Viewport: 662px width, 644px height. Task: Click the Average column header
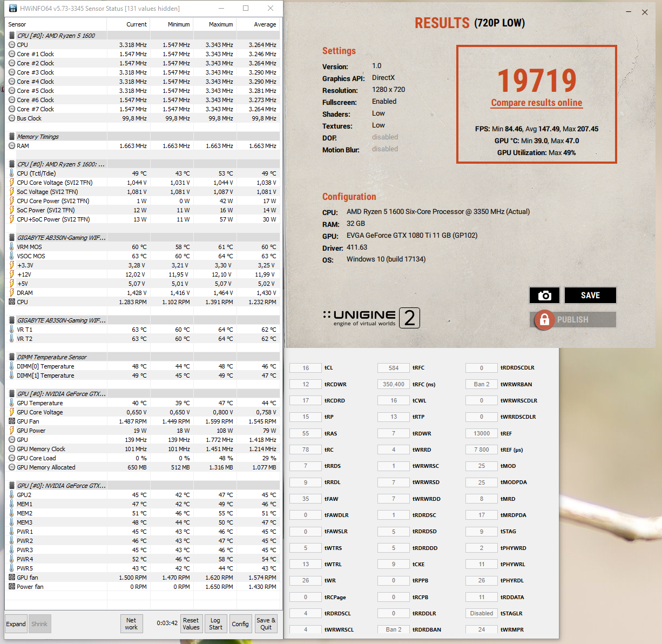[x=258, y=24]
